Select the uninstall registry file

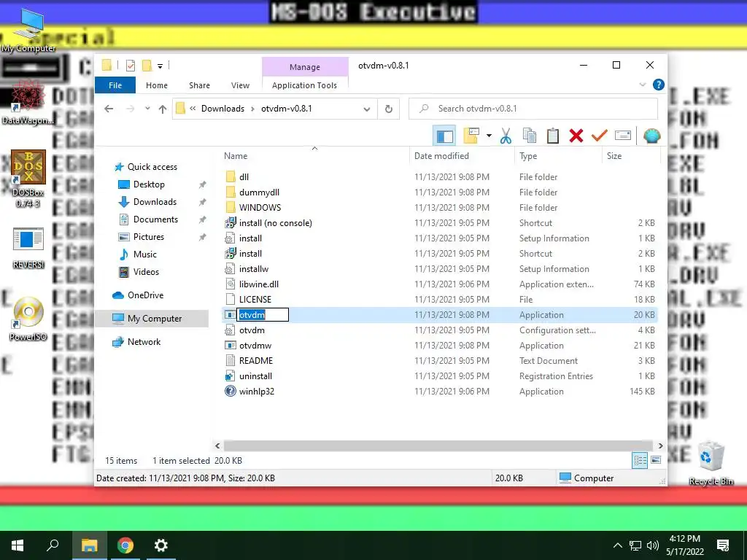pyautogui.click(x=255, y=376)
